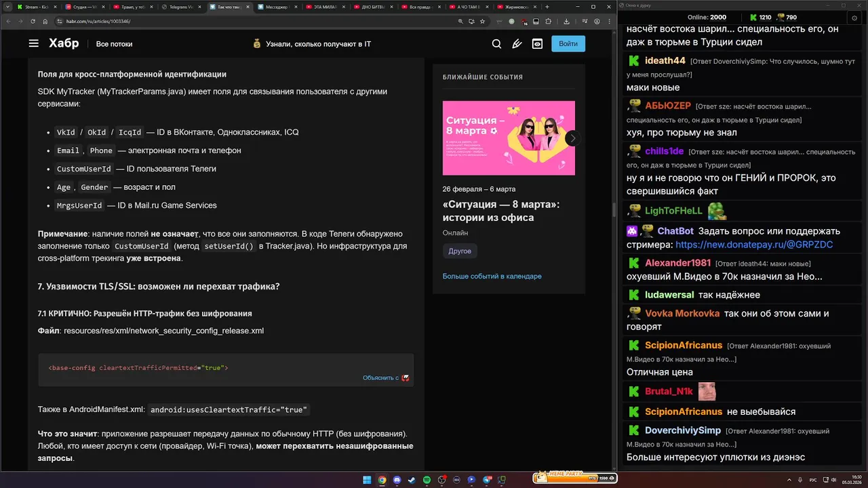This screenshot has width=868, height=488.
Task: Open Chrome extensions puzzle icon
Action: tap(548, 21)
